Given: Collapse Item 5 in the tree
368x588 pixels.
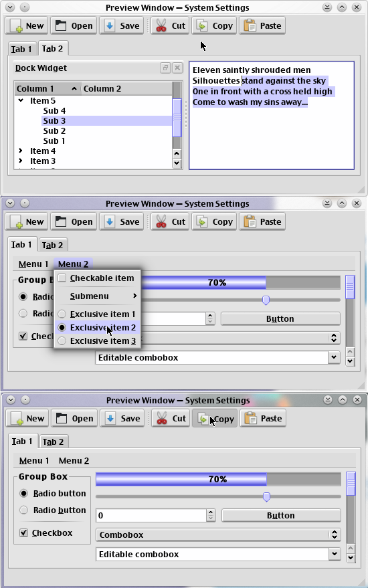Looking at the screenshot, I should click(21, 100).
